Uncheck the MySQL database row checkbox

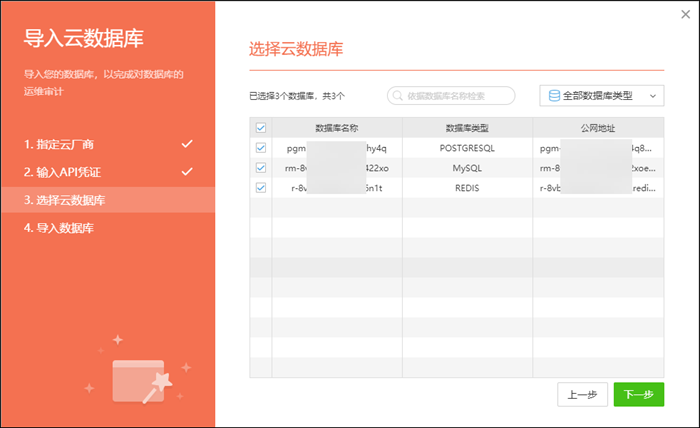pyautogui.click(x=261, y=168)
